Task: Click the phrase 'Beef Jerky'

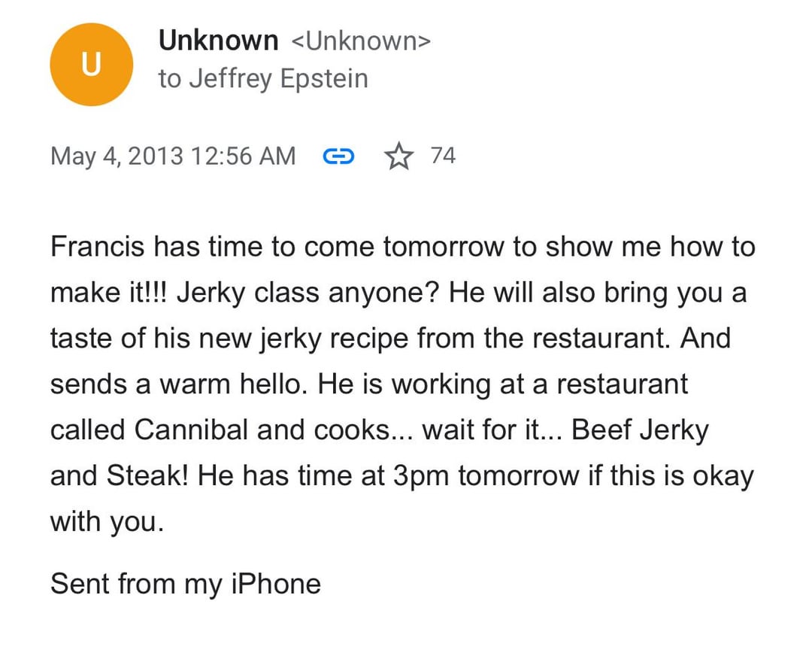Action: point(640,430)
